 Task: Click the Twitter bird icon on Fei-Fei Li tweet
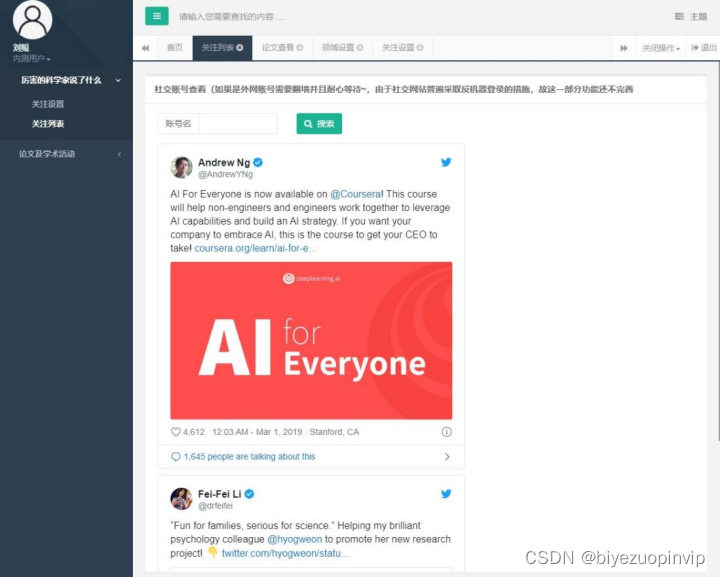point(446,494)
